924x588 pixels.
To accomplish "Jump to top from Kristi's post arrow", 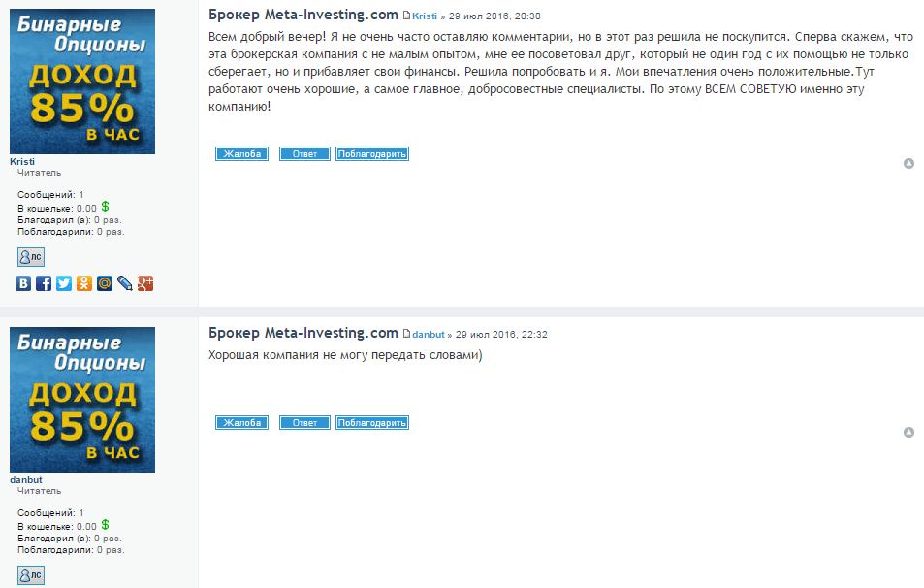I will pos(908,163).
